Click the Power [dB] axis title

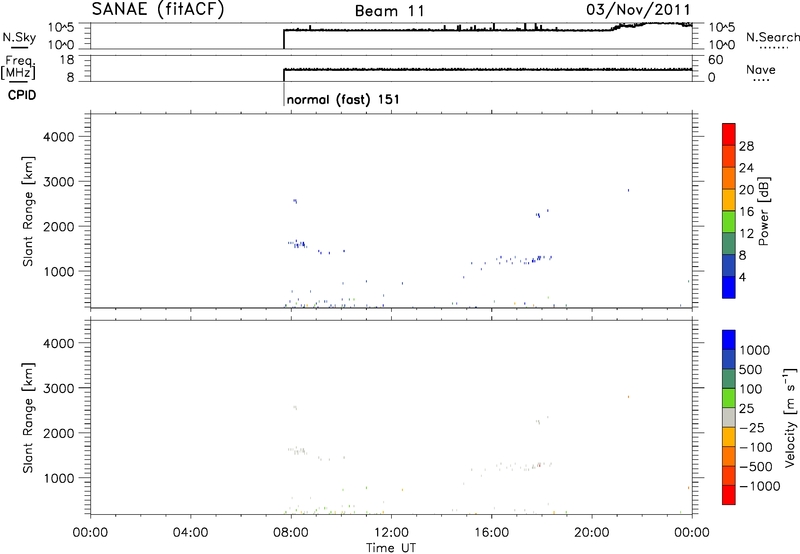[764, 211]
